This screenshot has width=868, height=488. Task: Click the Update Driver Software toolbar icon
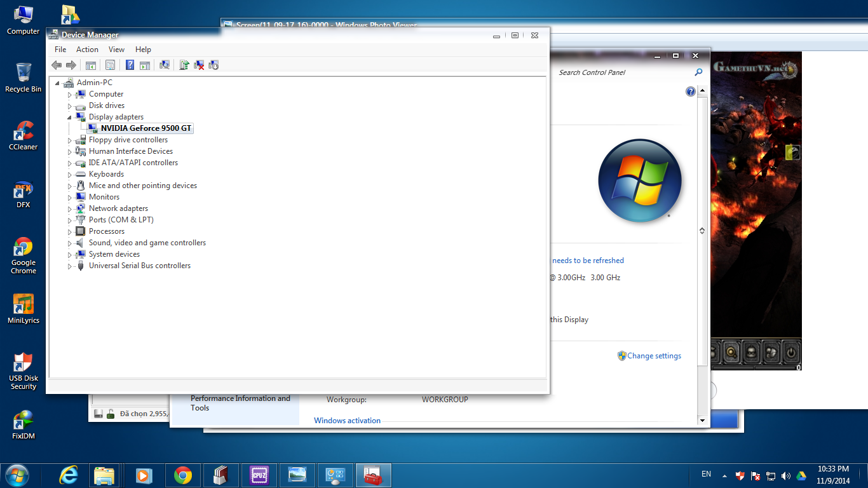[x=184, y=65]
